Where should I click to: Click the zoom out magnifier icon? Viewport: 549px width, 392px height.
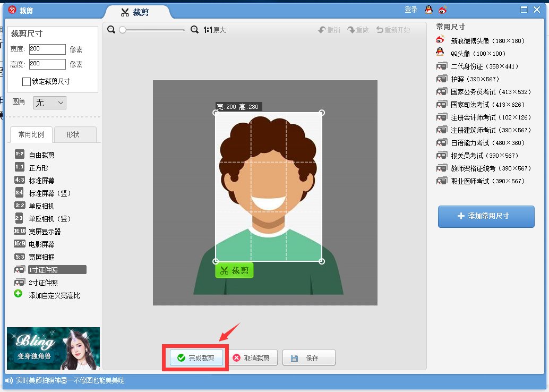pyautogui.click(x=111, y=30)
